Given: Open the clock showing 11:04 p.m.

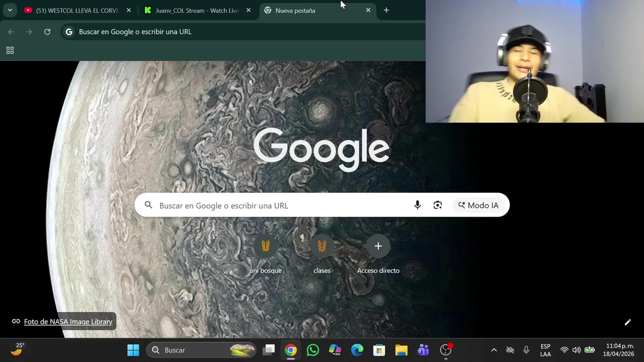Looking at the screenshot, I should [x=620, y=350].
